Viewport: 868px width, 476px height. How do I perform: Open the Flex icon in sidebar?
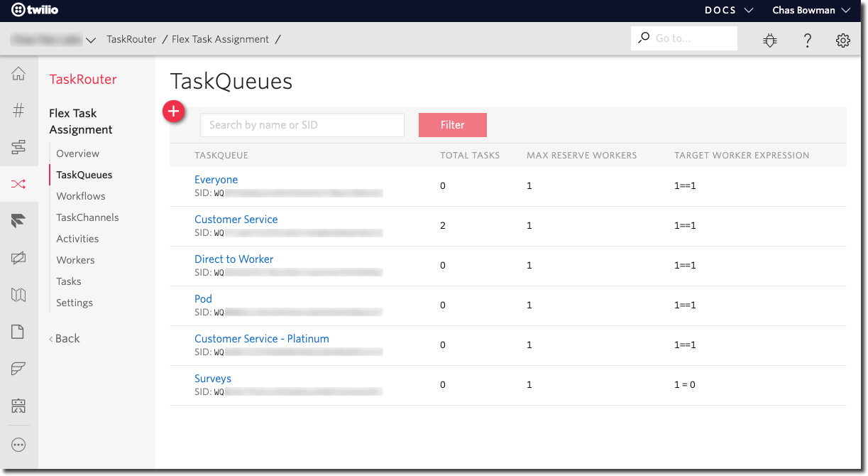click(x=18, y=221)
